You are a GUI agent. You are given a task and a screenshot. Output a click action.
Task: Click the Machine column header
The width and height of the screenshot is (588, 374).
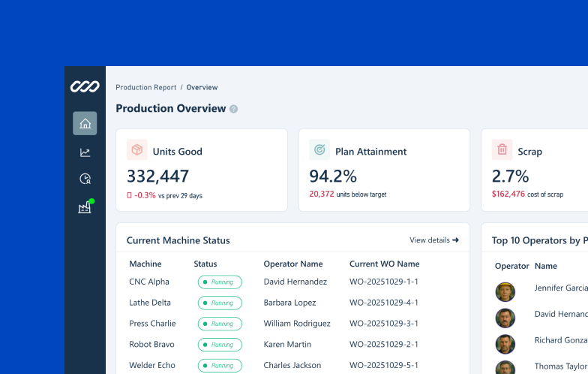pyautogui.click(x=145, y=264)
